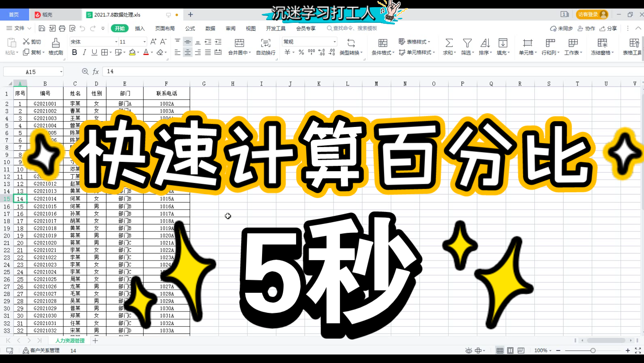
Task: Click the Table Tools (表格工具) icon
Action: [634, 43]
